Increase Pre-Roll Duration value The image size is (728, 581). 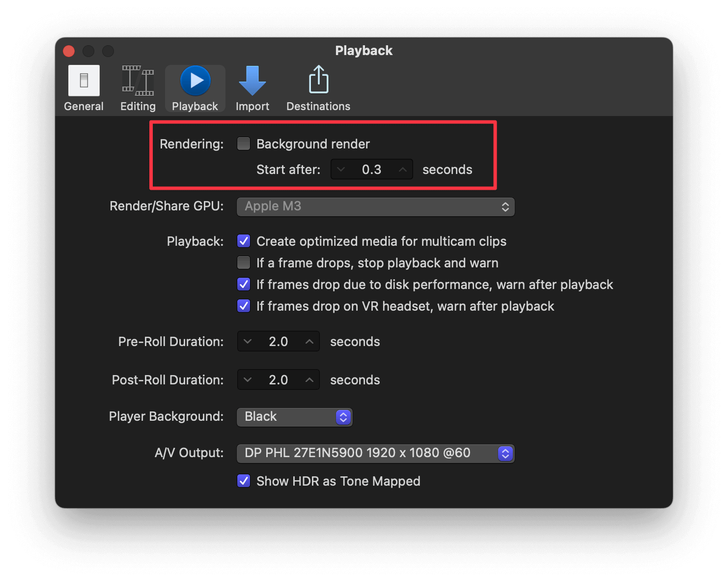309,342
